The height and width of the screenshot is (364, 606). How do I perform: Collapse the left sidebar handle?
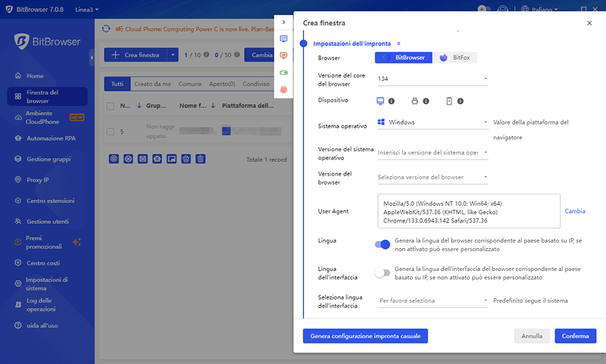92,58
